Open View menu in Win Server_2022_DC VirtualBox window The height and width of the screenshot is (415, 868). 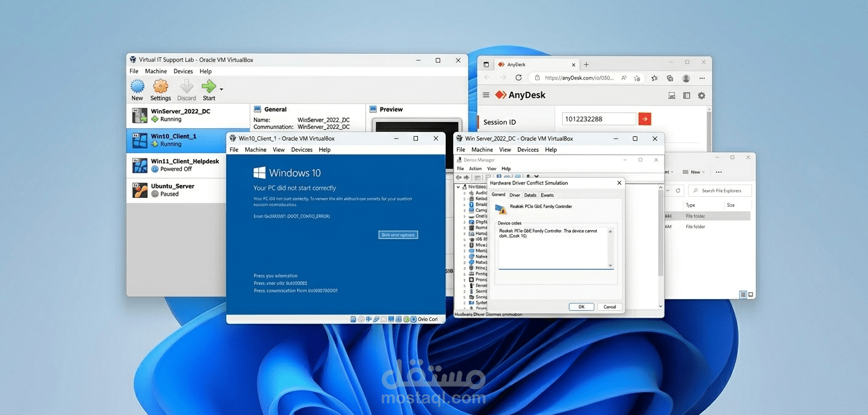click(505, 150)
